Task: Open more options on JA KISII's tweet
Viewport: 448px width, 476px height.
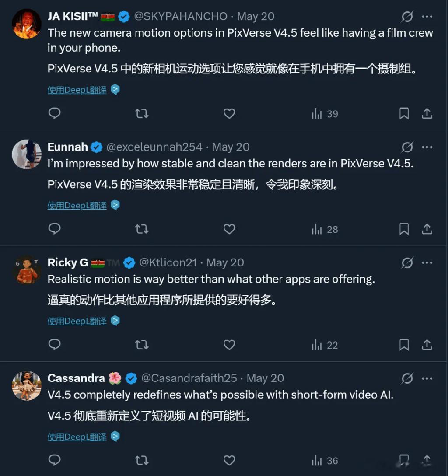Action: [x=427, y=16]
